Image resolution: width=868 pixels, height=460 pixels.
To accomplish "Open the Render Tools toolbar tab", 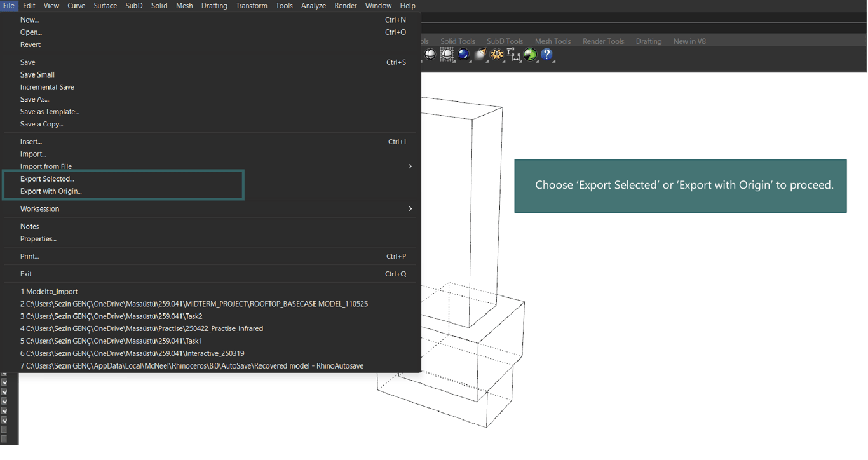I will [x=603, y=41].
